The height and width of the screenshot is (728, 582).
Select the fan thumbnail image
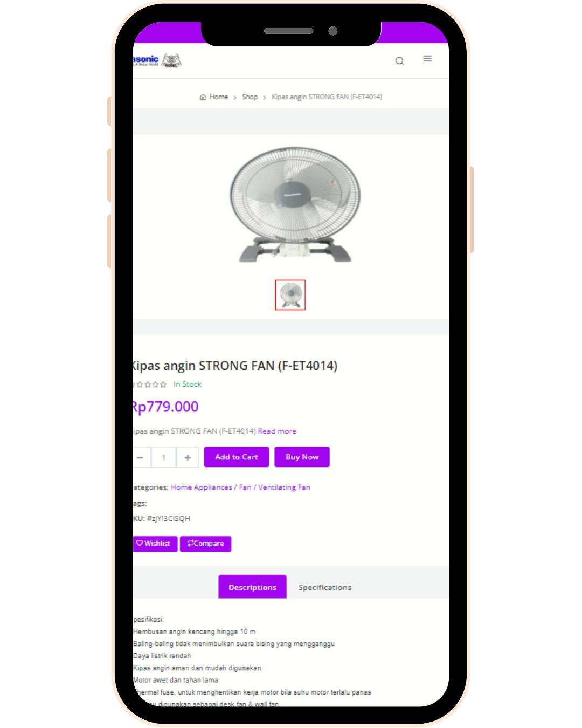tap(290, 295)
